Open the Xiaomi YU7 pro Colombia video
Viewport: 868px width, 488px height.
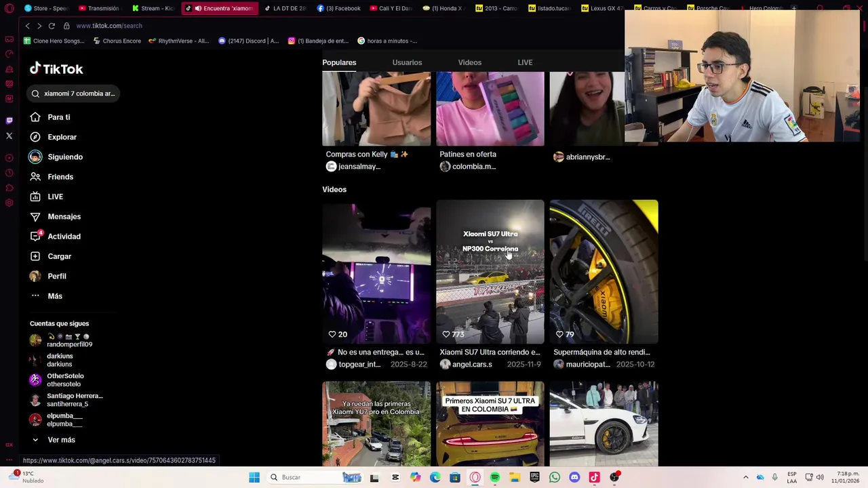[x=376, y=424]
